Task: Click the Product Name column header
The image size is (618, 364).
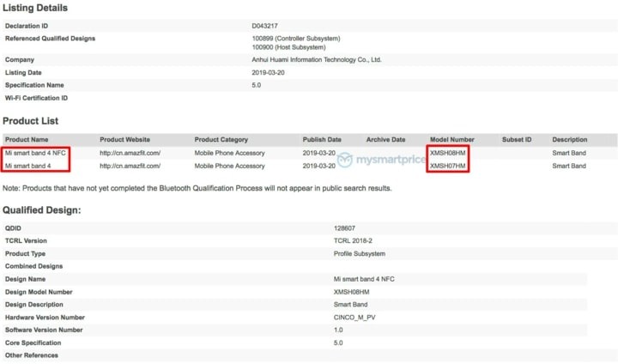Action: click(x=27, y=140)
